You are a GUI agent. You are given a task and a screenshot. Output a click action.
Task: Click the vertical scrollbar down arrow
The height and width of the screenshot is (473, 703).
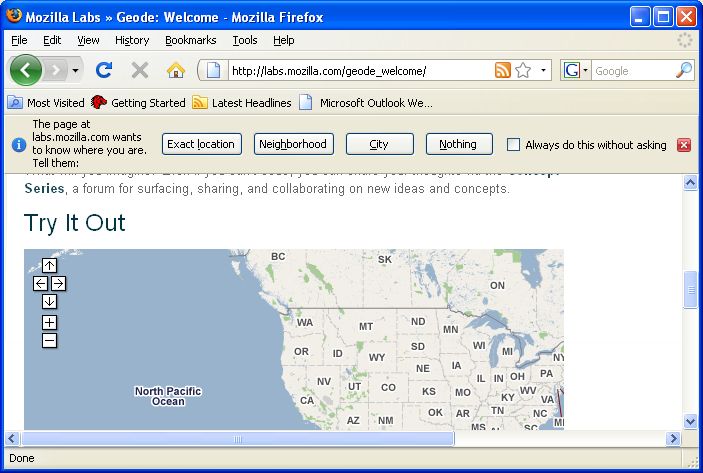pyautogui.click(x=690, y=421)
